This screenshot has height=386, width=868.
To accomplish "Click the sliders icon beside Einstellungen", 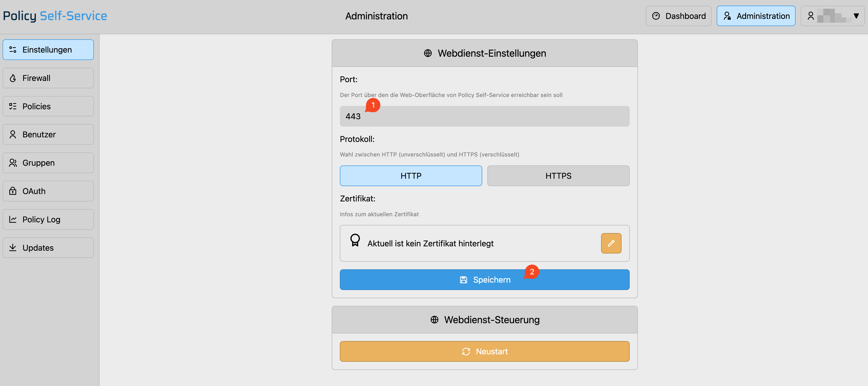I will point(13,50).
